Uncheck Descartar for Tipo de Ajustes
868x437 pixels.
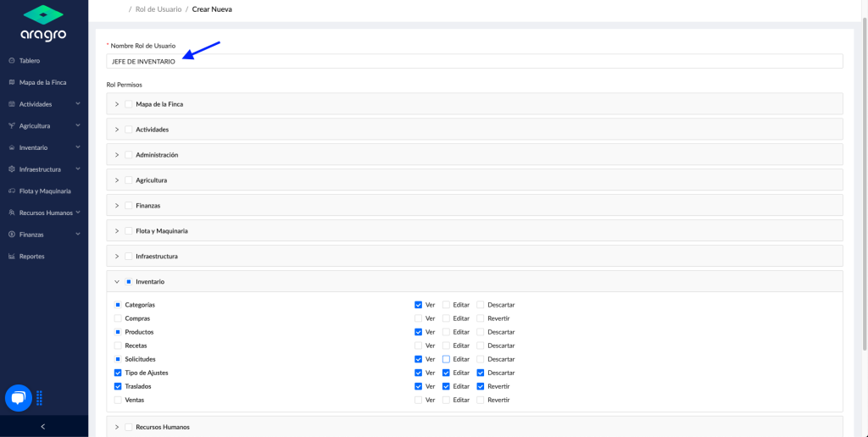(481, 373)
